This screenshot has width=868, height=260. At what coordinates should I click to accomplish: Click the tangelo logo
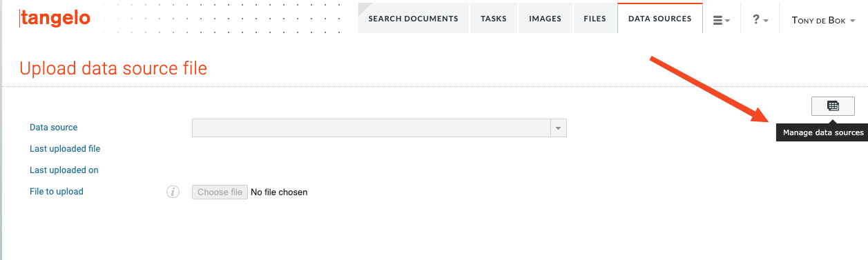[x=55, y=19]
